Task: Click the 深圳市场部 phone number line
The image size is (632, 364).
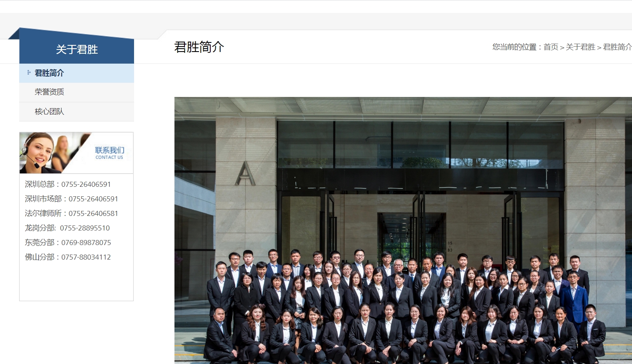Action: click(72, 199)
